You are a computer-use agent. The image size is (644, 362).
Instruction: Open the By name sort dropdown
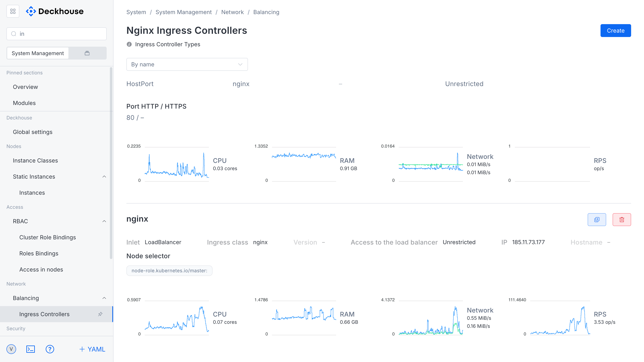click(187, 64)
